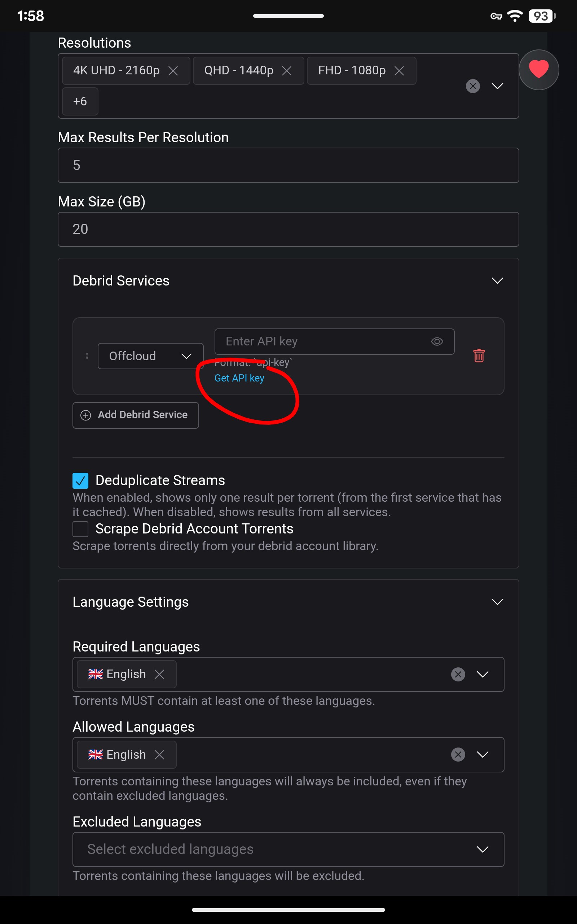Uncheck Deduplicate Streams checkbox
This screenshot has height=924, width=577.
pos(80,480)
